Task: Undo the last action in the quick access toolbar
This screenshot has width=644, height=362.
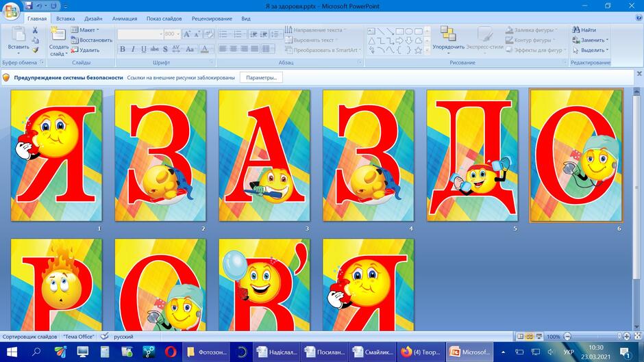Action: pos(40,5)
